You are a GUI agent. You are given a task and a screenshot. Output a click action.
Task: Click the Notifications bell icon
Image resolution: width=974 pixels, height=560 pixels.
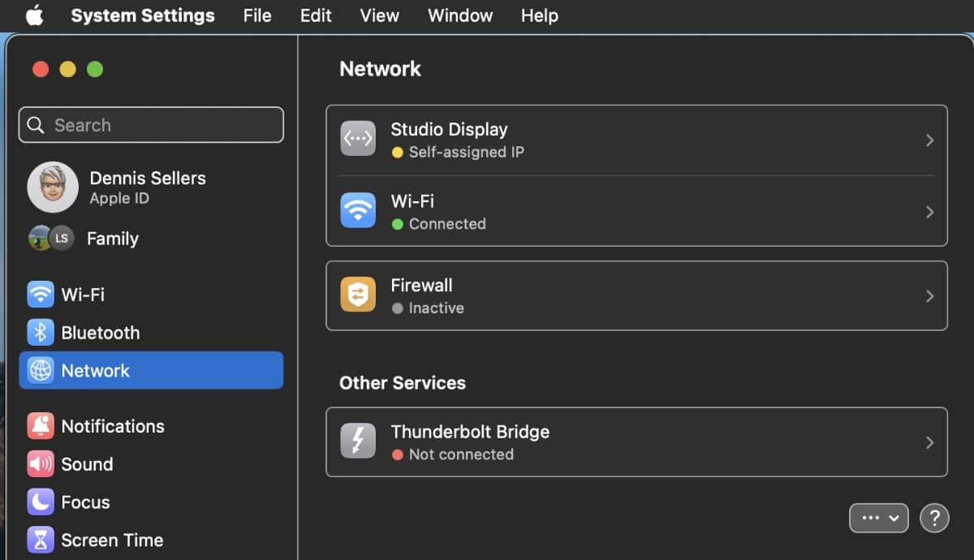tap(41, 426)
